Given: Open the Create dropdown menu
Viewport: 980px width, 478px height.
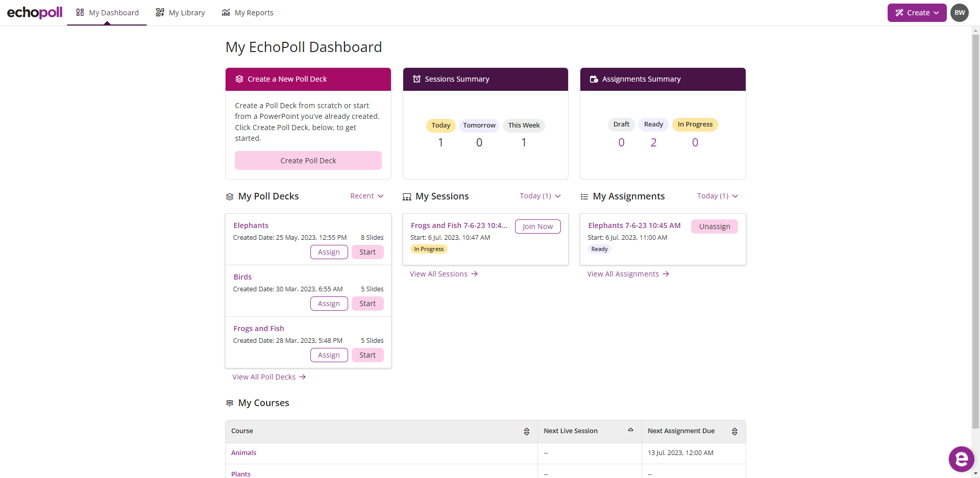Looking at the screenshot, I should 917,13.
